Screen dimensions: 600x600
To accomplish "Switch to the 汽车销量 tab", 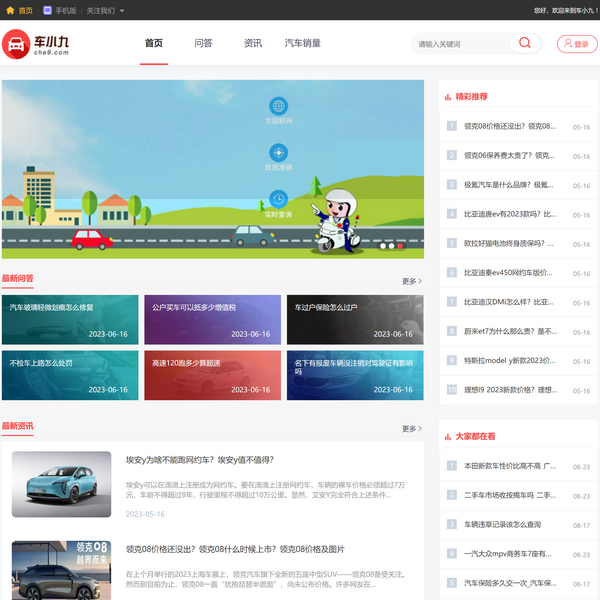I will pyautogui.click(x=303, y=44).
